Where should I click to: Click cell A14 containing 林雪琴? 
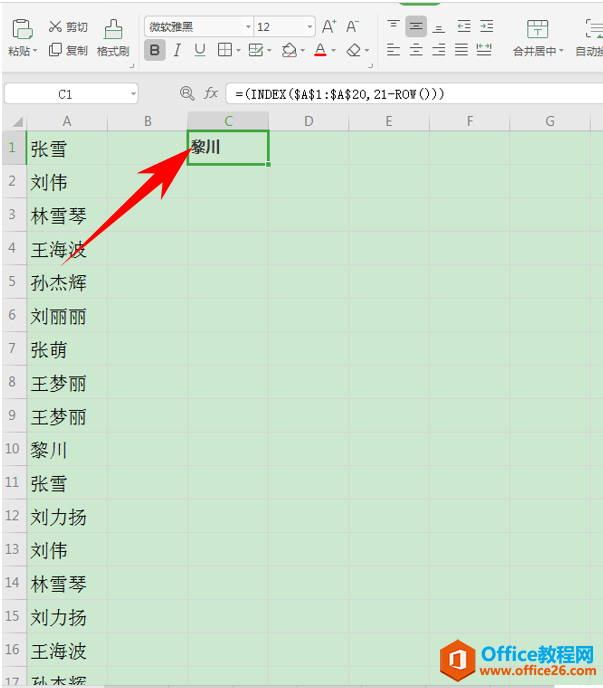(67, 584)
